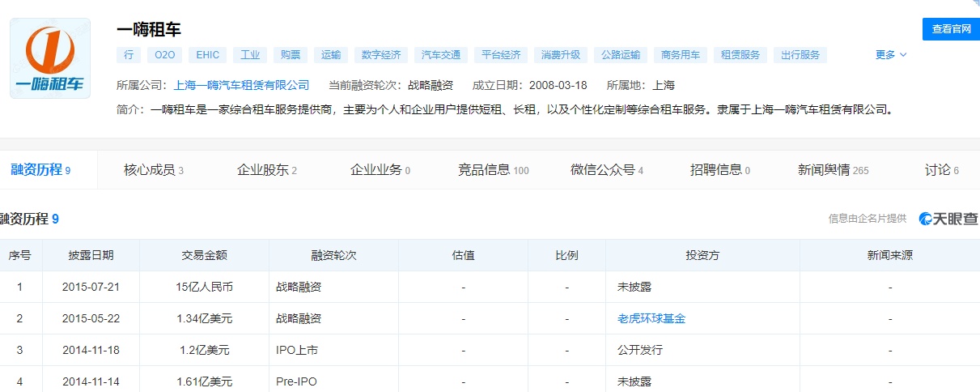Open the 老虎环球基金 investor link
The width and height of the screenshot is (980, 392).
[x=651, y=319]
